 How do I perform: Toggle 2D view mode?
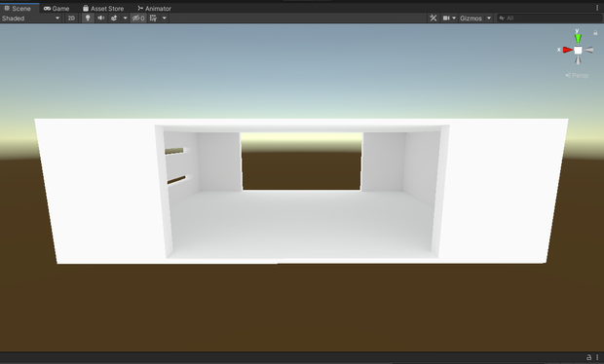tap(71, 18)
